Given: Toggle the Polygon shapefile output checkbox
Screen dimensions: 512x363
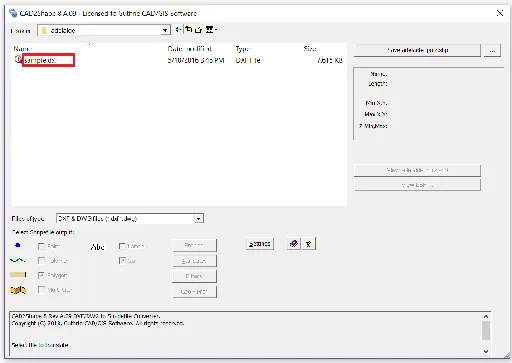Looking at the screenshot, I should 41,275.
